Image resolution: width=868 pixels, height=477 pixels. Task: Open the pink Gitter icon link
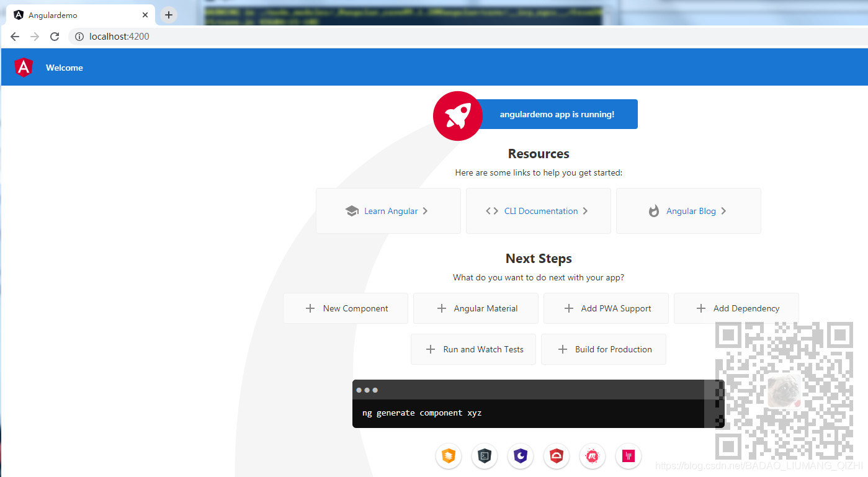pos(629,457)
